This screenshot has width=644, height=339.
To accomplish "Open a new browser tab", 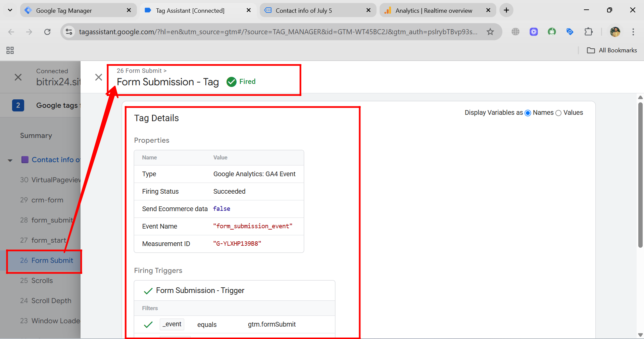I will tap(506, 10).
